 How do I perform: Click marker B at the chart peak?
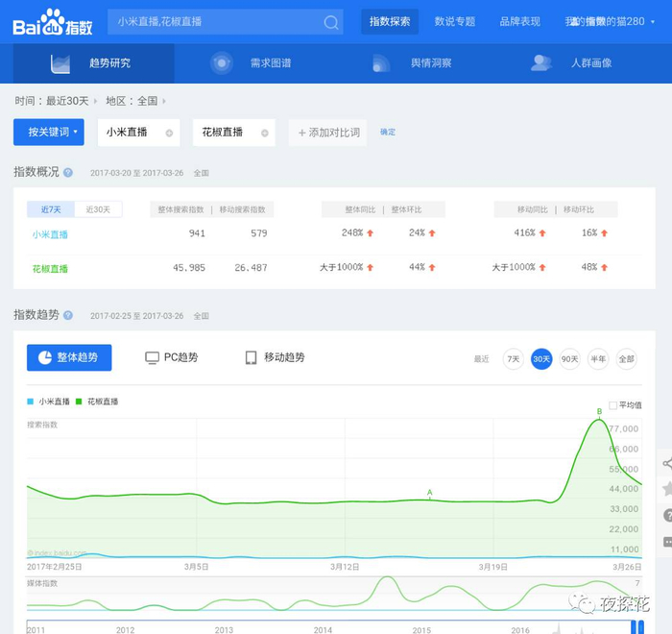600,411
